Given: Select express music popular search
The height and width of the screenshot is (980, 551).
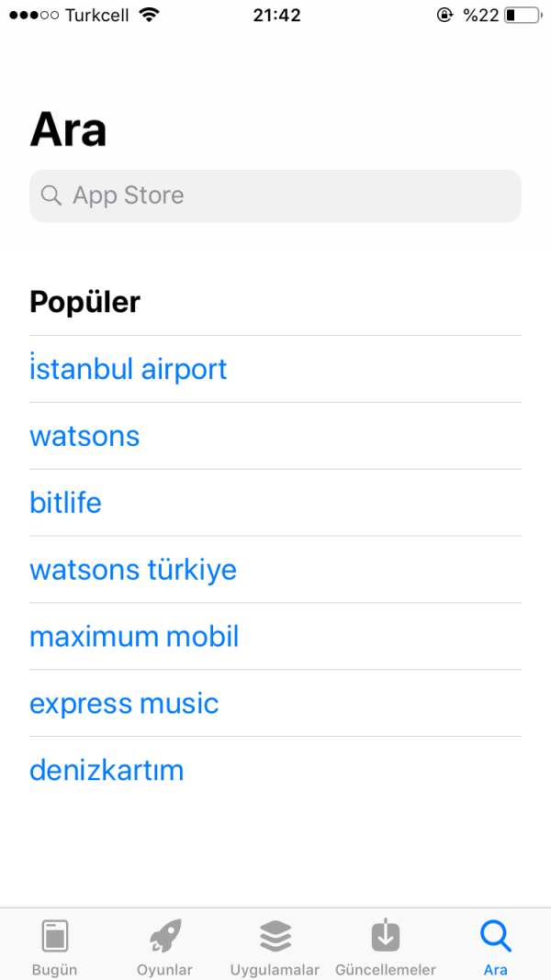Looking at the screenshot, I should tap(124, 704).
